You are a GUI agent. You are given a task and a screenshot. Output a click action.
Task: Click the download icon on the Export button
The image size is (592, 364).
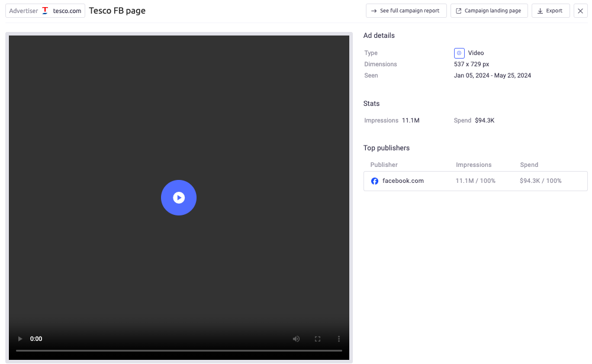(540, 11)
